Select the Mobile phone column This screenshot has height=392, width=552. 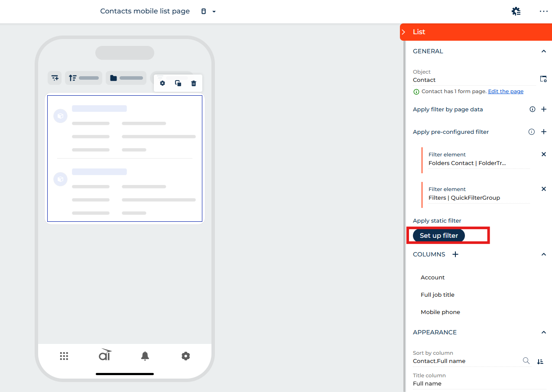tap(440, 312)
